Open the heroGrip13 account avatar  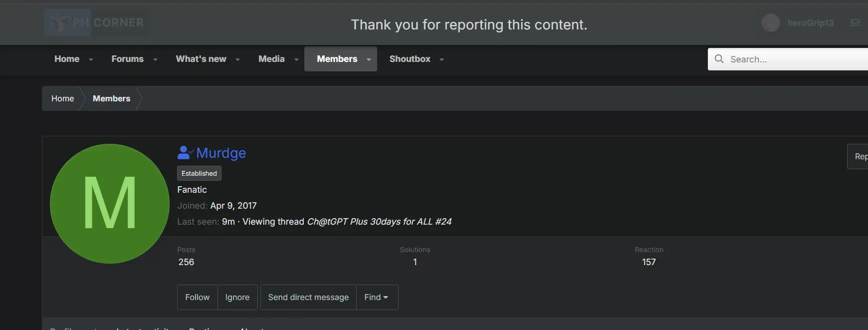coord(770,22)
